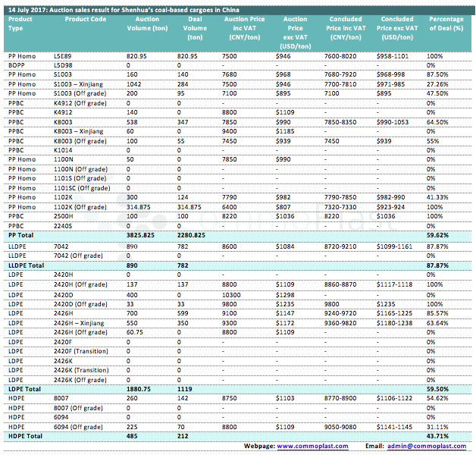The height and width of the screenshot is (458, 476).
Task: Select the Percentage of Deal column header
Action: point(446,23)
